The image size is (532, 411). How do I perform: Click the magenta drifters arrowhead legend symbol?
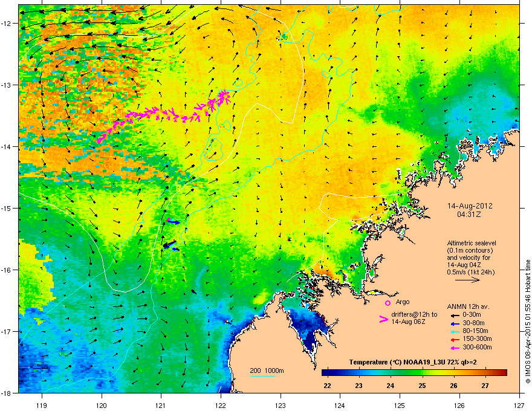point(383,319)
